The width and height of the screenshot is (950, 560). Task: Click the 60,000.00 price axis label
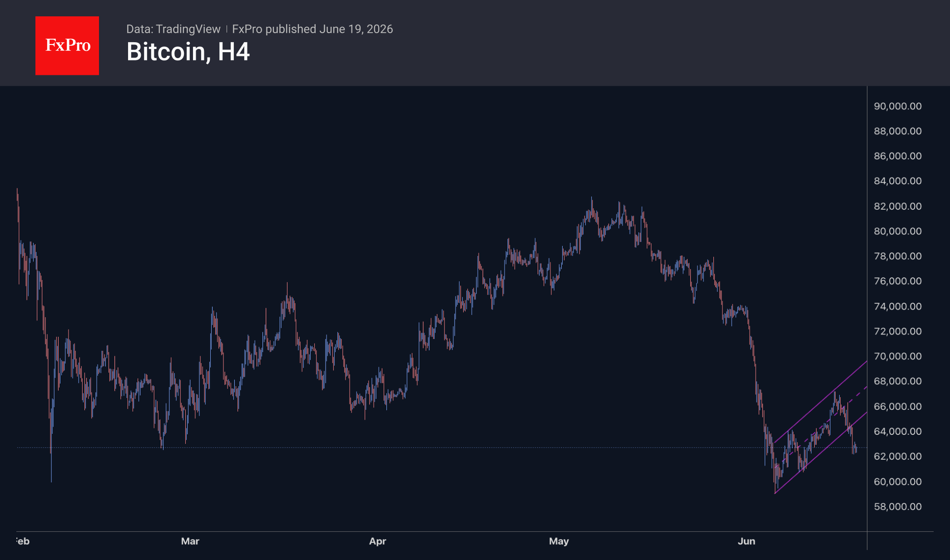tap(898, 481)
